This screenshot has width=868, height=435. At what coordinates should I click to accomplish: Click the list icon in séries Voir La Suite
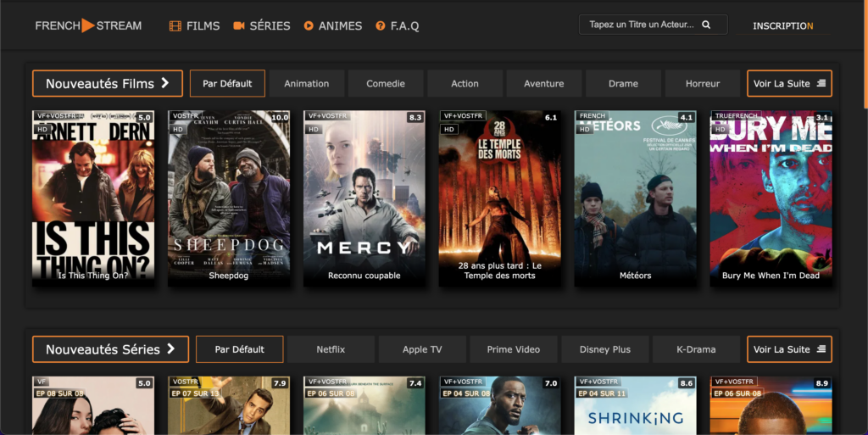point(821,349)
